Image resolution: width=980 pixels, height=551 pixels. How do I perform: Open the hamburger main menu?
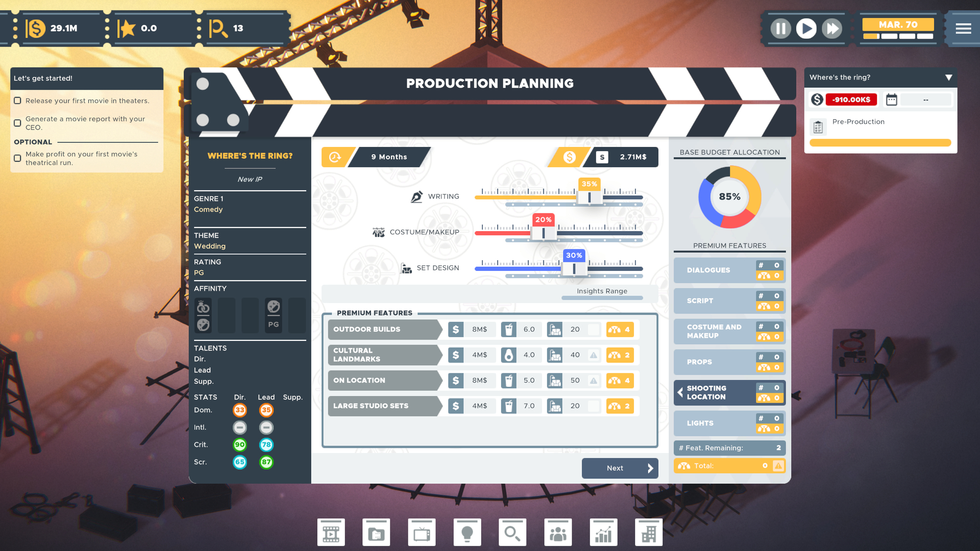click(963, 29)
